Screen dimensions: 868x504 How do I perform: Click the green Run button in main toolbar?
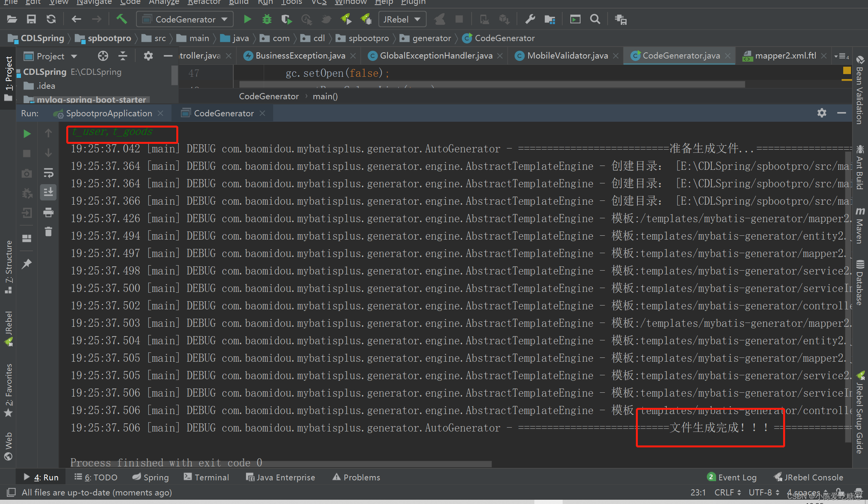click(247, 19)
